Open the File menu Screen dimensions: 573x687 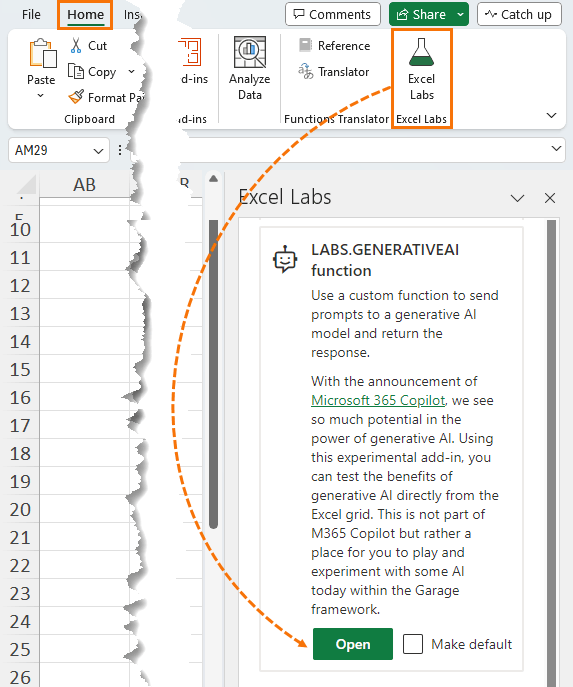click(31, 14)
